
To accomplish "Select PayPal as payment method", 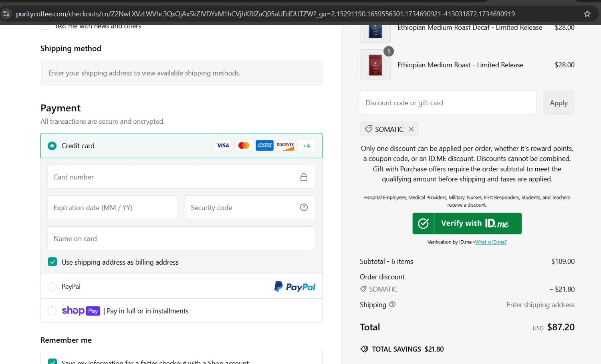I will coord(52,287).
